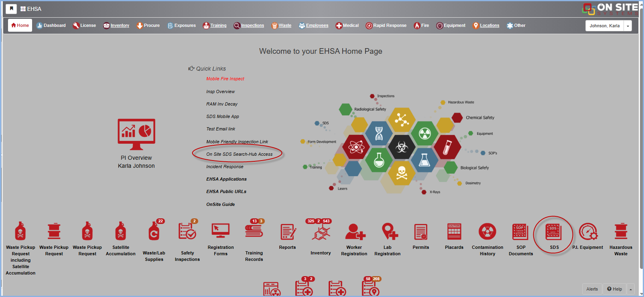Open Training Records icon

(x=254, y=232)
